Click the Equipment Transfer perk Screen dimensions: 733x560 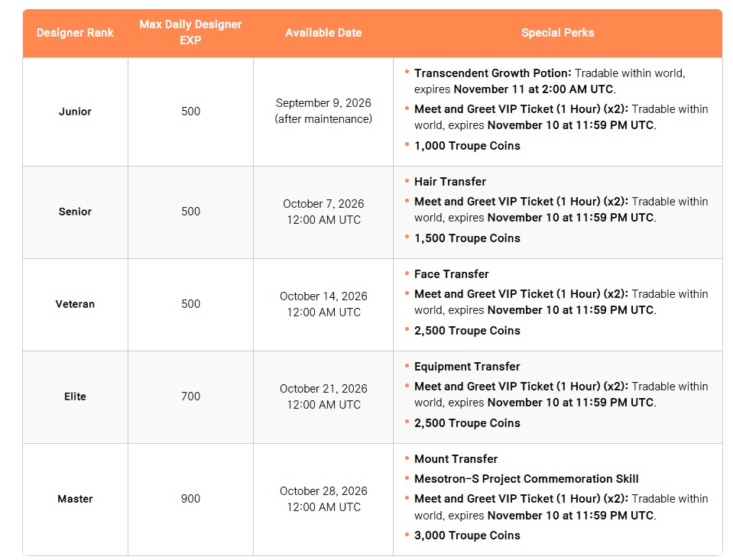click(x=467, y=367)
